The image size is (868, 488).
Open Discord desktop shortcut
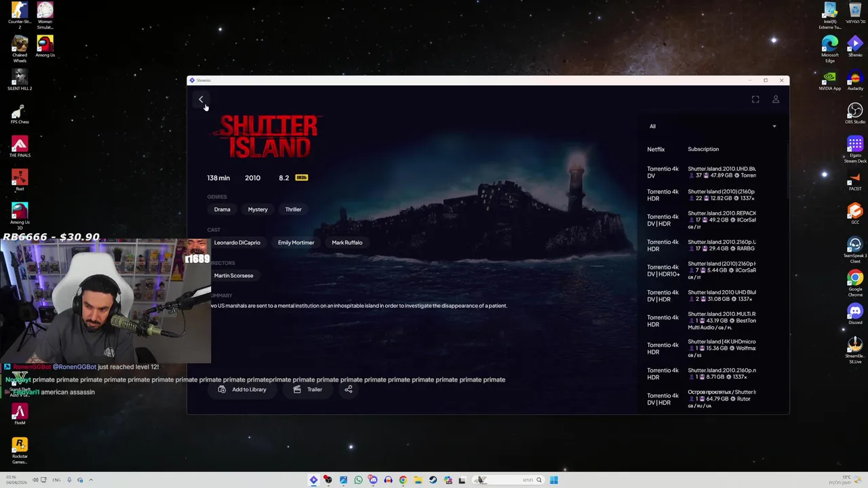point(855,314)
